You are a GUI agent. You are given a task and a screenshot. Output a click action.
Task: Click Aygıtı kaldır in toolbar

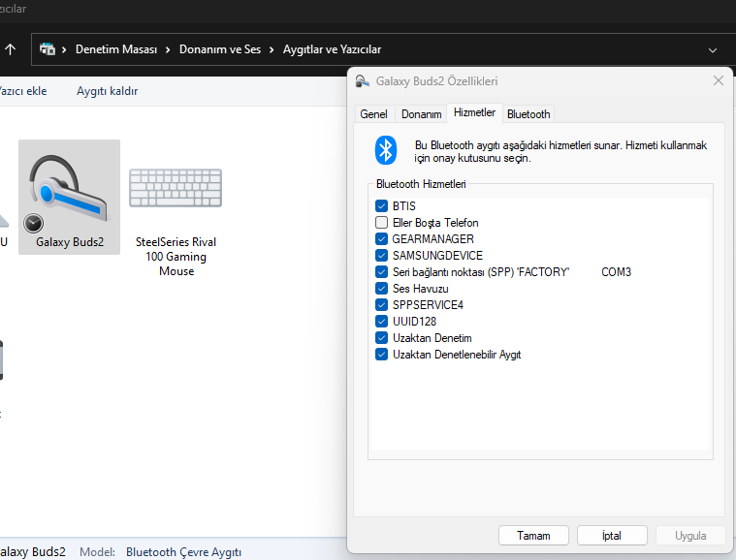pos(108,91)
